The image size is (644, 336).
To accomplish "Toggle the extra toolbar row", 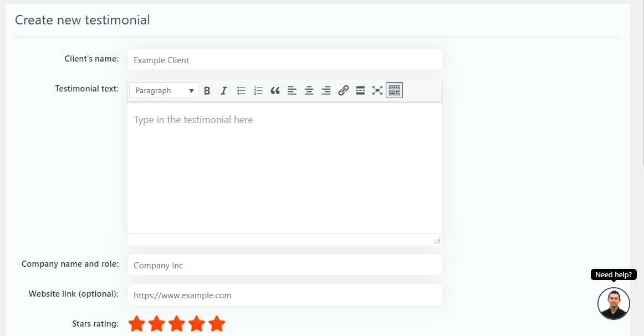I will (x=394, y=90).
